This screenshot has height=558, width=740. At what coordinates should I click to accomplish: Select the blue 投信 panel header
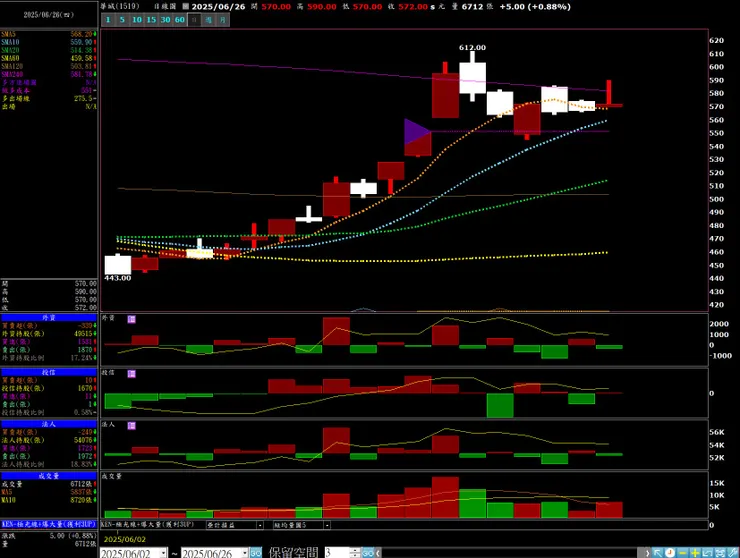click(x=49, y=372)
